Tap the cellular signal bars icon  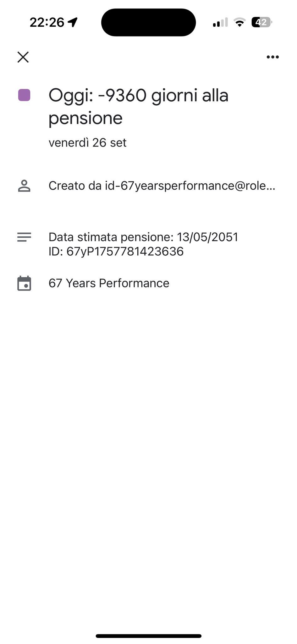point(220,22)
